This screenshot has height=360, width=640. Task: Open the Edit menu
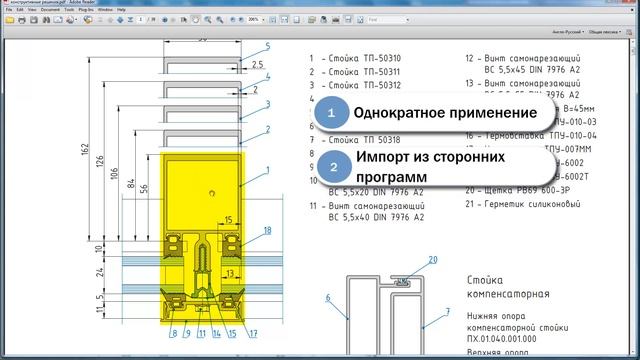20,10
